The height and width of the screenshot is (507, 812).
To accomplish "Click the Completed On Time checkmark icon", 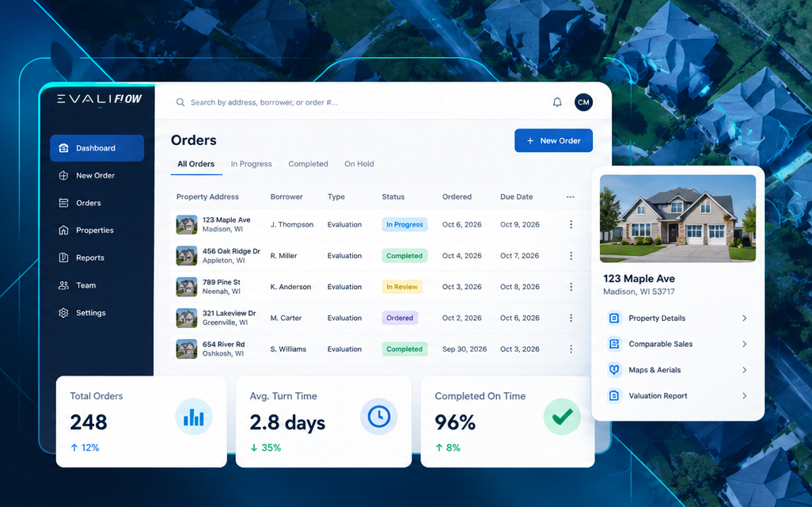I will 562,416.
